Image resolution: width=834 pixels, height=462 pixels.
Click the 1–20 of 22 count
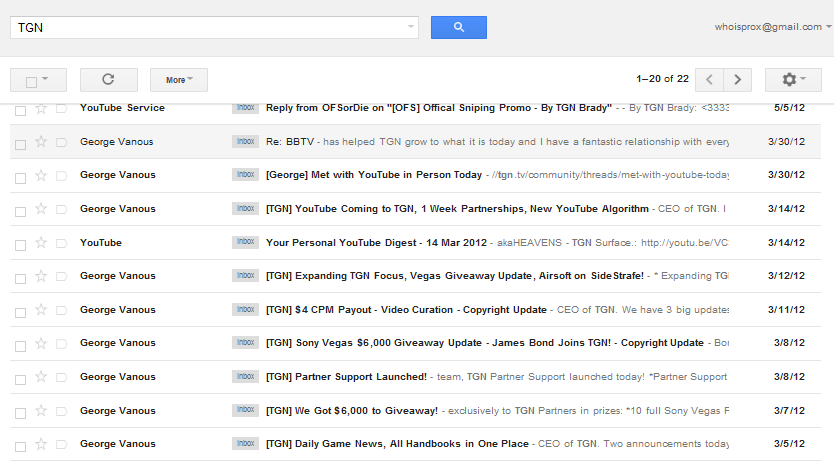click(x=662, y=79)
